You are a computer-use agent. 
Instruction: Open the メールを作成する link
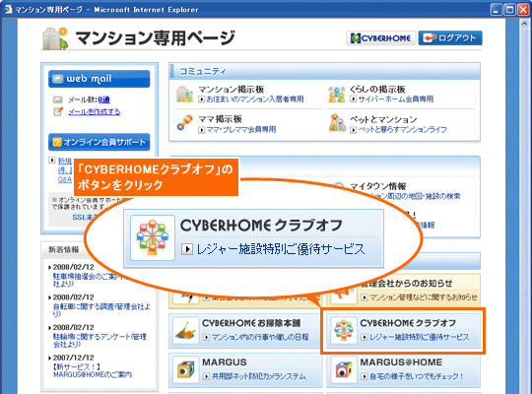(95, 111)
